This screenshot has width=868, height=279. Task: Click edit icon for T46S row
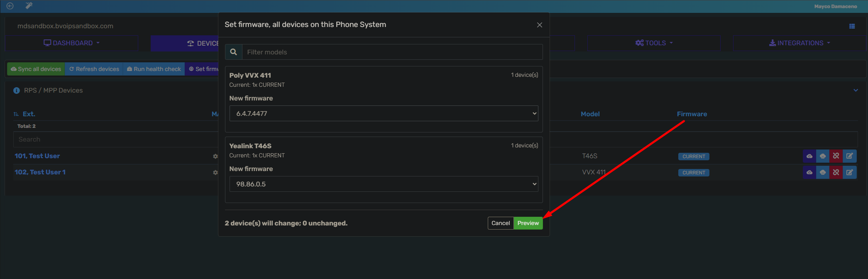point(850,156)
